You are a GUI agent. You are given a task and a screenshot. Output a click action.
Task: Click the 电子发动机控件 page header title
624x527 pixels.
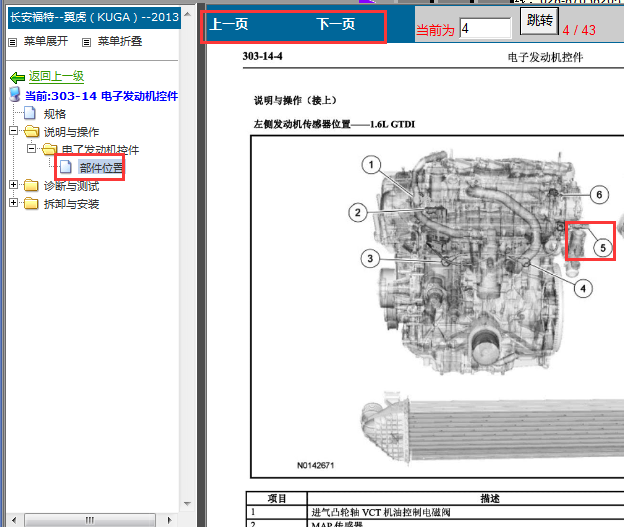(545, 58)
